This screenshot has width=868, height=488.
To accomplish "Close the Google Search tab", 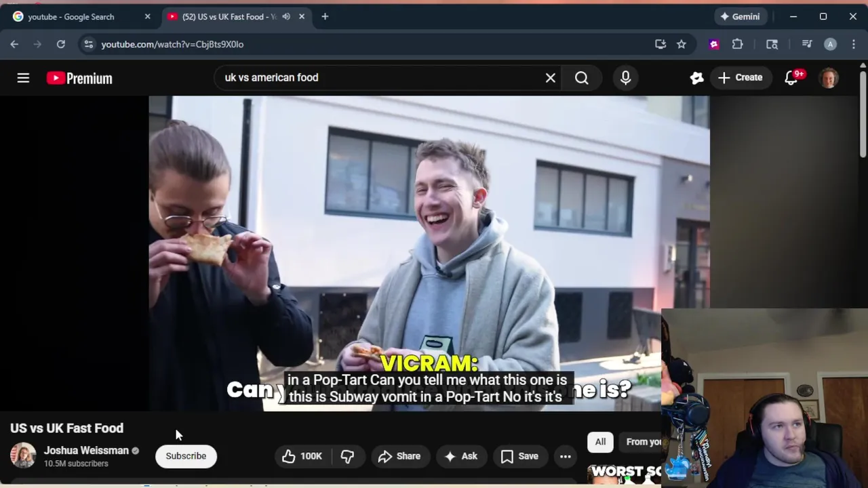I will coord(147,16).
